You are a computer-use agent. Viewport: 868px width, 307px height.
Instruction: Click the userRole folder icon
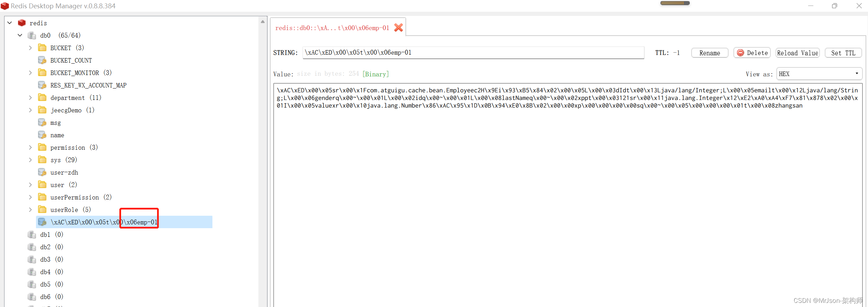coord(42,210)
